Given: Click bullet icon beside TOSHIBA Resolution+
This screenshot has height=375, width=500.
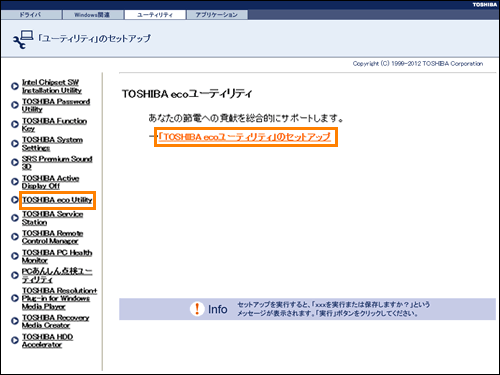Looking at the screenshot, I should pos(15,298).
